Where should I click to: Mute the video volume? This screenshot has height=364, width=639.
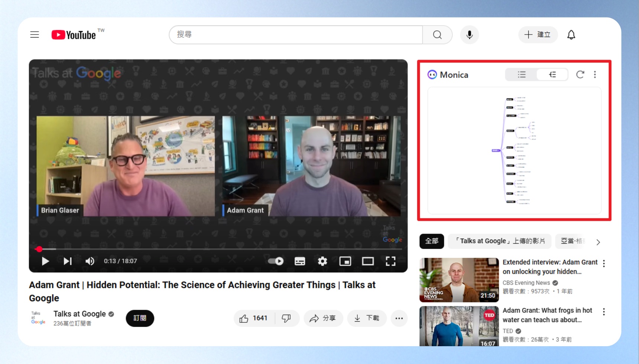point(90,261)
